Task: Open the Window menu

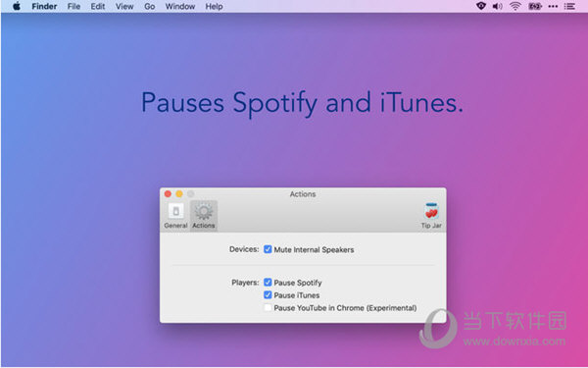Action: (x=180, y=7)
